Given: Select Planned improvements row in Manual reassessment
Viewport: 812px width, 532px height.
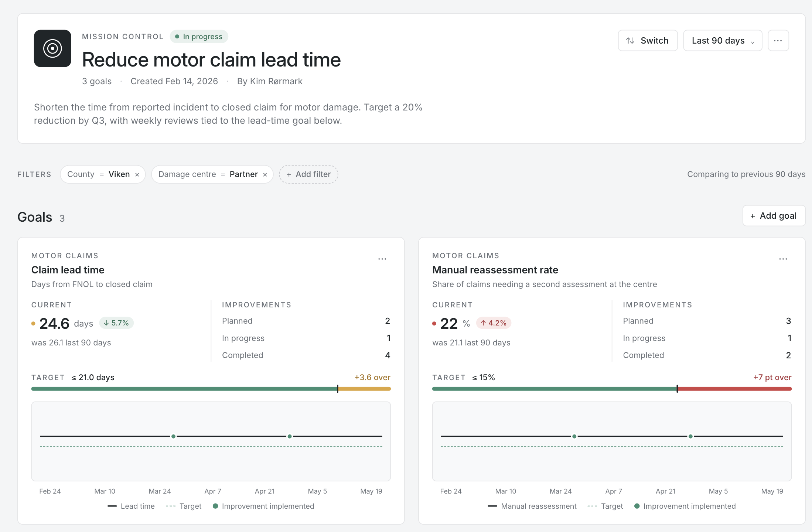Looking at the screenshot, I should click(x=707, y=321).
